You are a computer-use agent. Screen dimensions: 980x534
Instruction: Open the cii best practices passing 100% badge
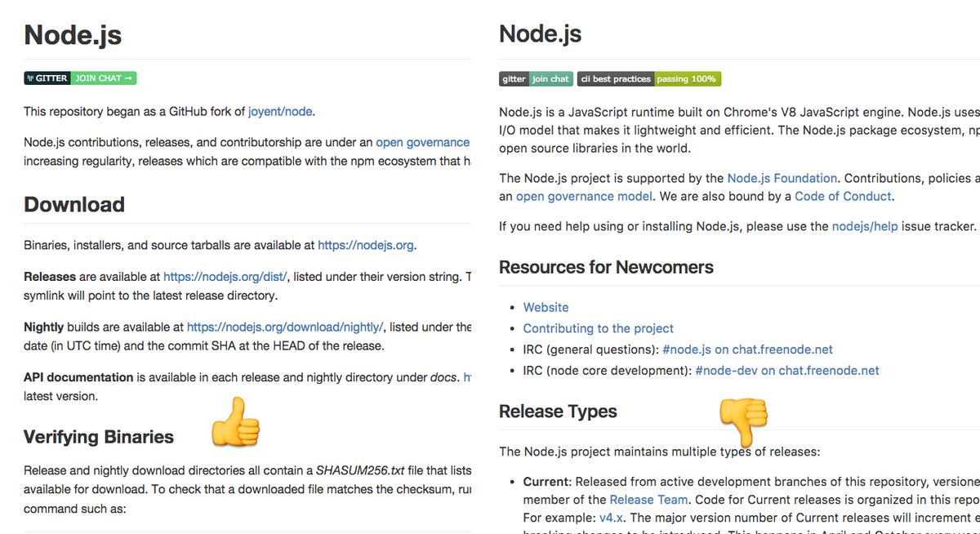[649, 78]
